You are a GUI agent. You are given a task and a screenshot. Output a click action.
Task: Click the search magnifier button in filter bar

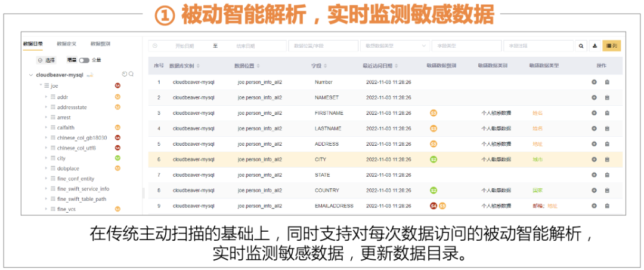click(x=581, y=45)
